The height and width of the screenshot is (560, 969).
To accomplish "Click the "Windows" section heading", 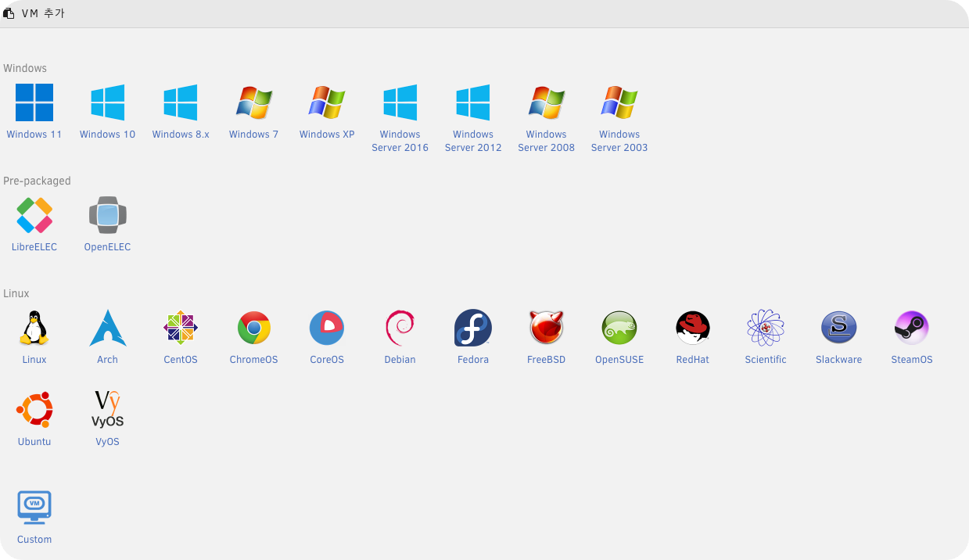I will point(25,69).
